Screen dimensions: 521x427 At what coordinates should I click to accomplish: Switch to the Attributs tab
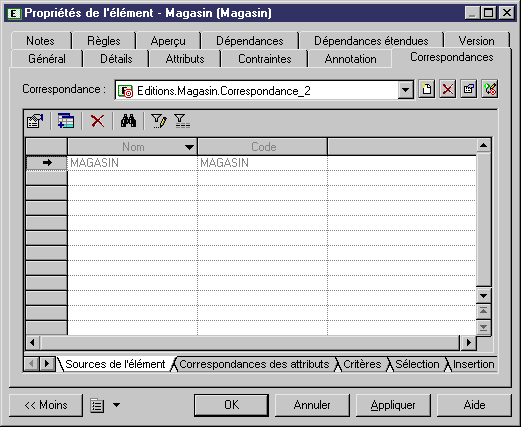185,59
